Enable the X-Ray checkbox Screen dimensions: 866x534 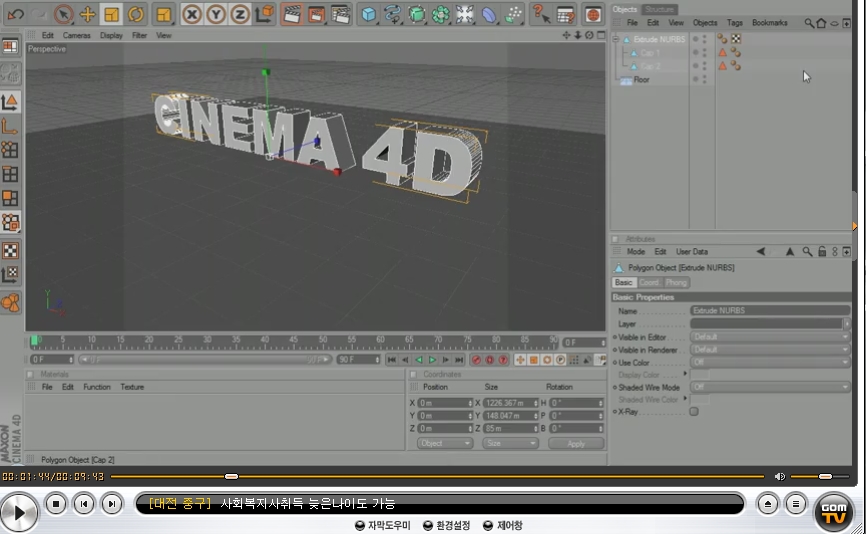click(x=694, y=411)
